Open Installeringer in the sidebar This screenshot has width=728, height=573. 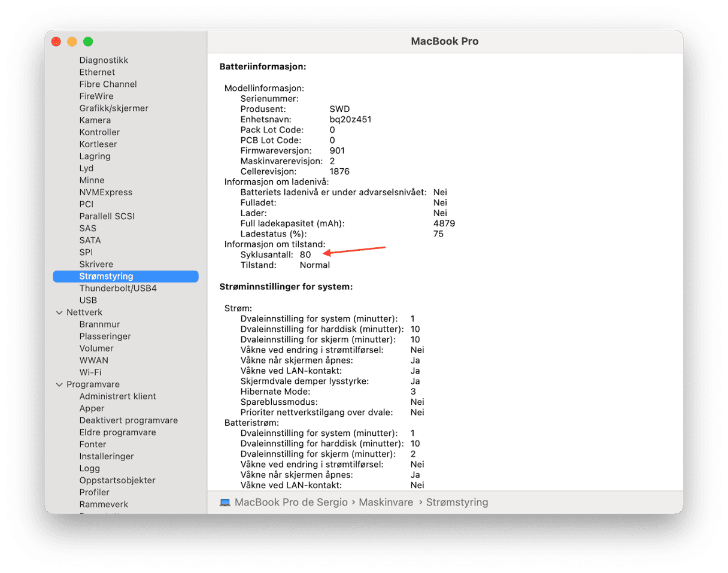click(x=107, y=456)
